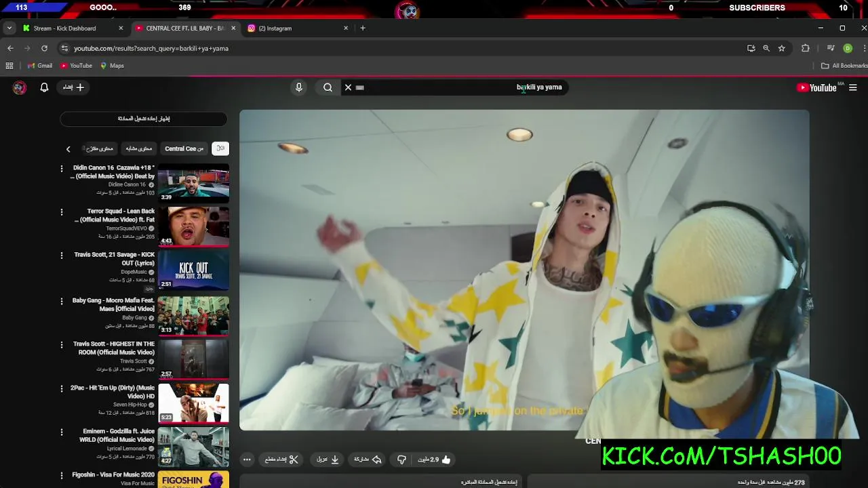
Task: Open Figoshin Visa For Music 2020 thumbnail
Action: 193,479
